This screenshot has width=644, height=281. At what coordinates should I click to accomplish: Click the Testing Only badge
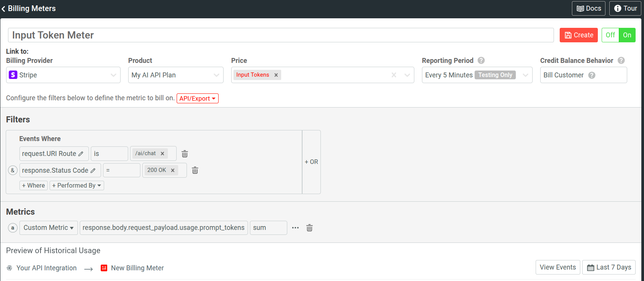tap(495, 75)
